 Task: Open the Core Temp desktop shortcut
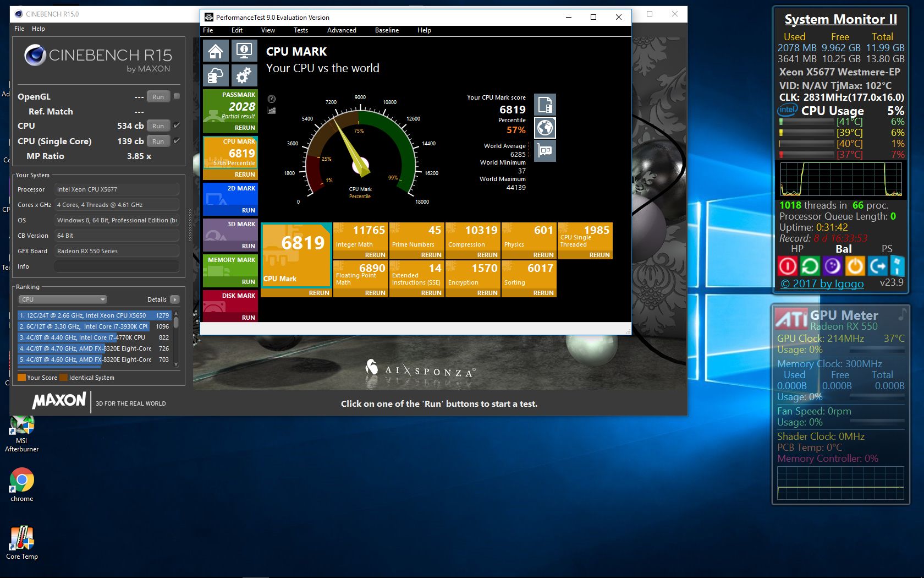21,543
